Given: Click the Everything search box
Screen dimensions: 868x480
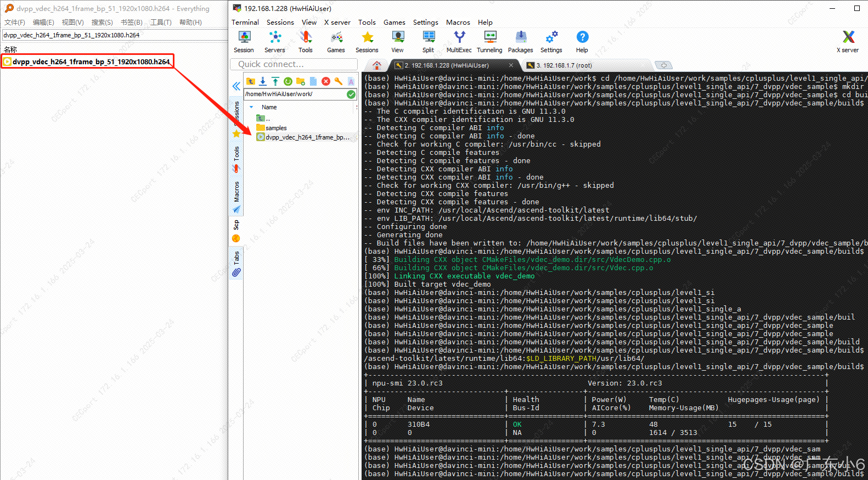Looking at the screenshot, I should tap(114, 35).
